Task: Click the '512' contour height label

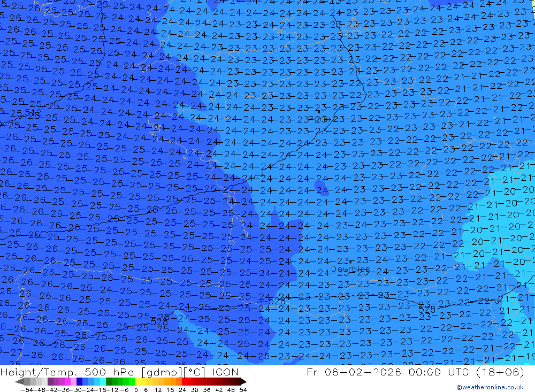Action: click(34, 112)
